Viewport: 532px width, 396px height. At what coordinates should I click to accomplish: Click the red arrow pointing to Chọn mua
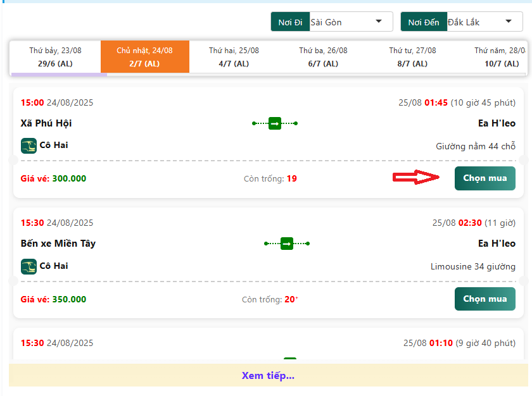[416, 178]
